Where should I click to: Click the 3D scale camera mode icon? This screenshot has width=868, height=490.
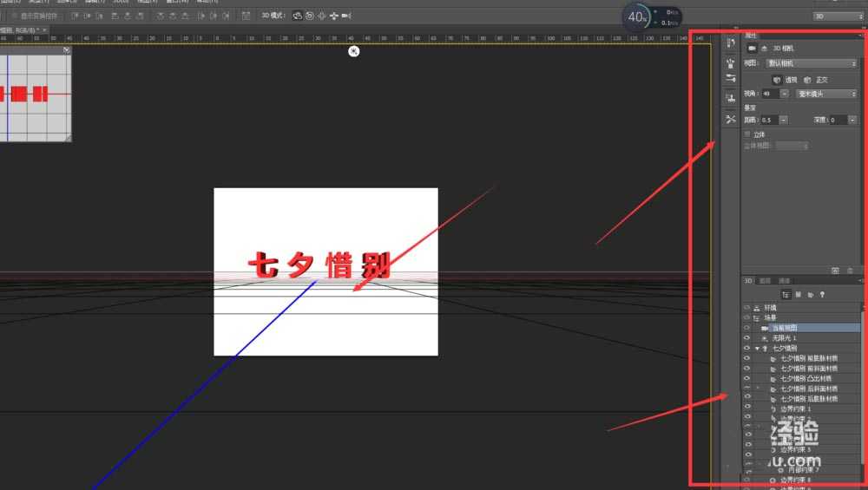[x=346, y=16]
